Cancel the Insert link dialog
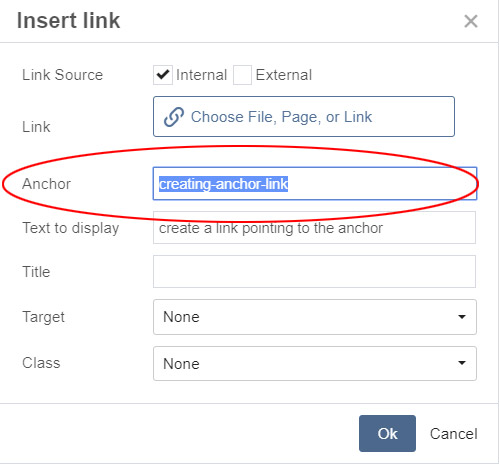 pyautogui.click(x=453, y=434)
